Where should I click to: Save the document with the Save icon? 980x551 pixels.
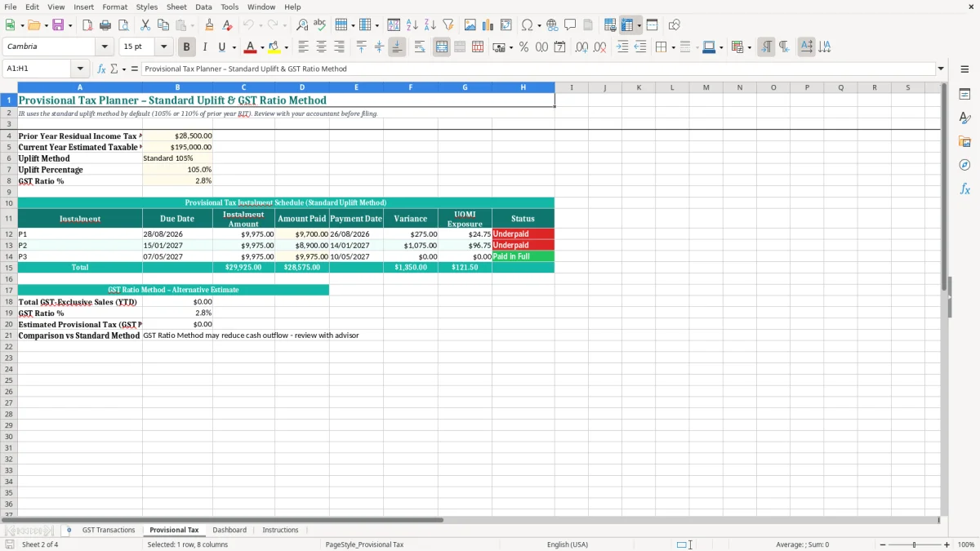point(58,25)
